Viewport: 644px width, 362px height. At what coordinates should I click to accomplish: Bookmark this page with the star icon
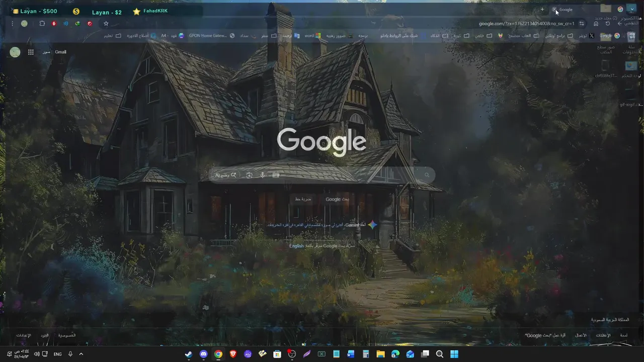(106, 24)
